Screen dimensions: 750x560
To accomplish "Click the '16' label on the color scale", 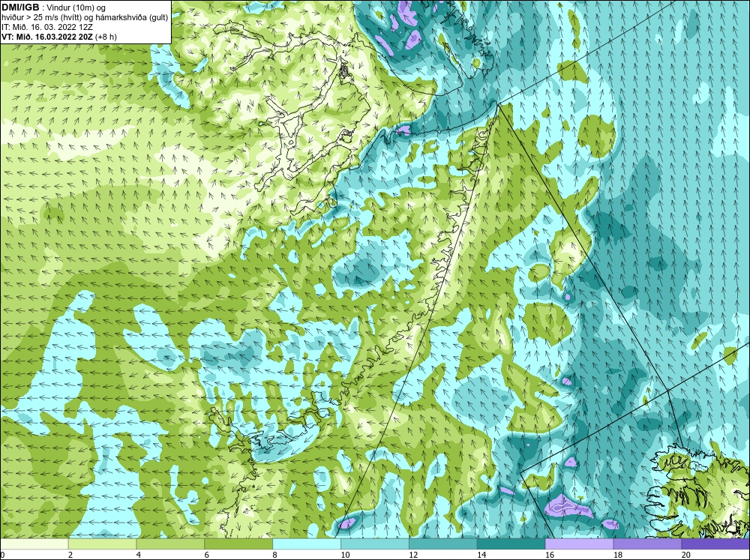I will click(550, 555).
